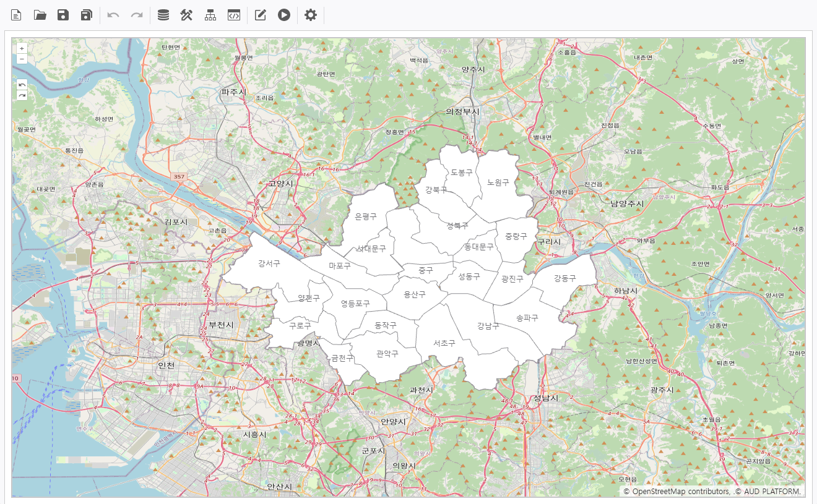Redo the action in the top toolbar
817x504 pixels.
coord(137,15)
